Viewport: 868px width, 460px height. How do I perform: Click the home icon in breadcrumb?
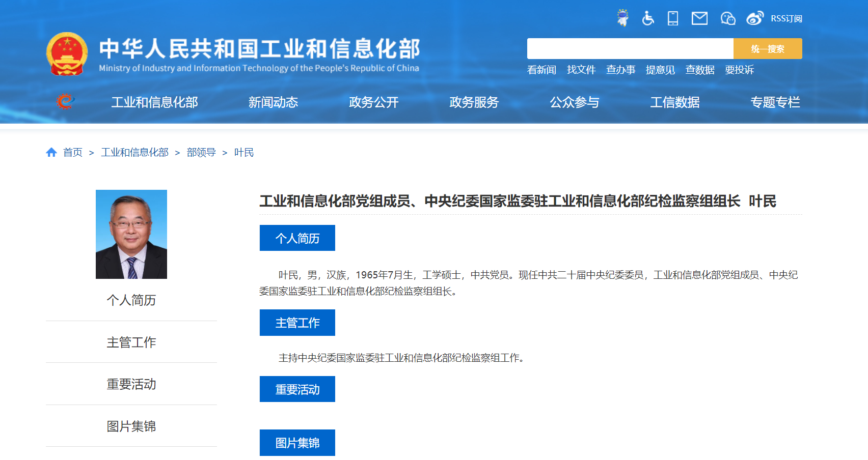(51, 153)
